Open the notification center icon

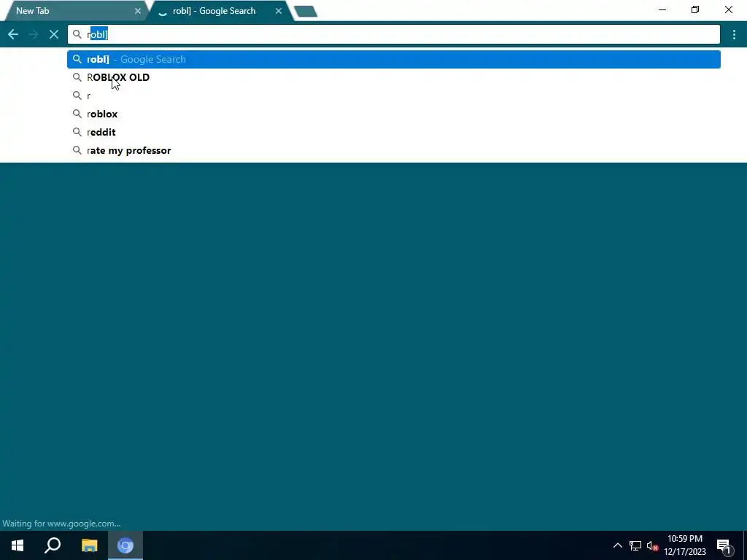724,545
